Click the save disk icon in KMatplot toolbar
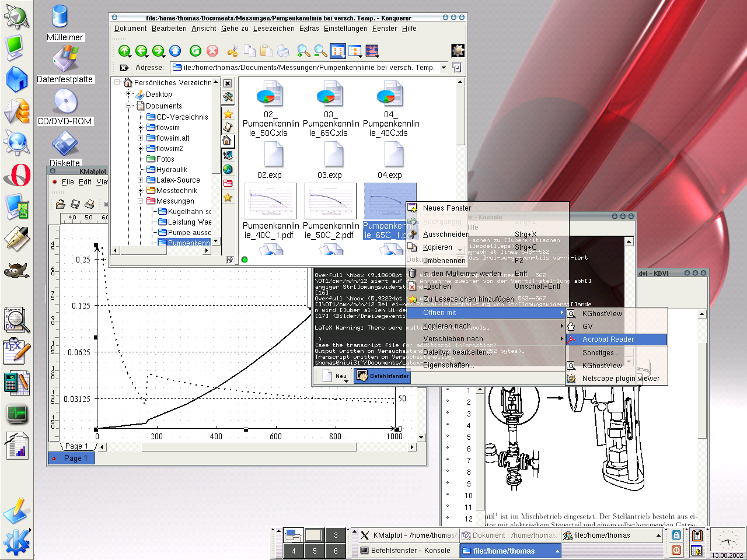 pyautogui.click(x=75, y=204)
